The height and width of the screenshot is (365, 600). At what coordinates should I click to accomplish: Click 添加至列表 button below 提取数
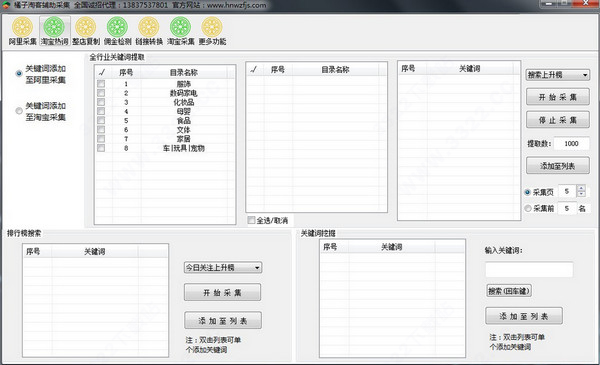[558, 166]
